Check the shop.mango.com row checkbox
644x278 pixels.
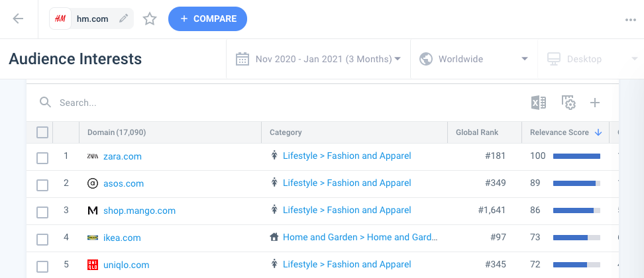click(x=42, y=212)
